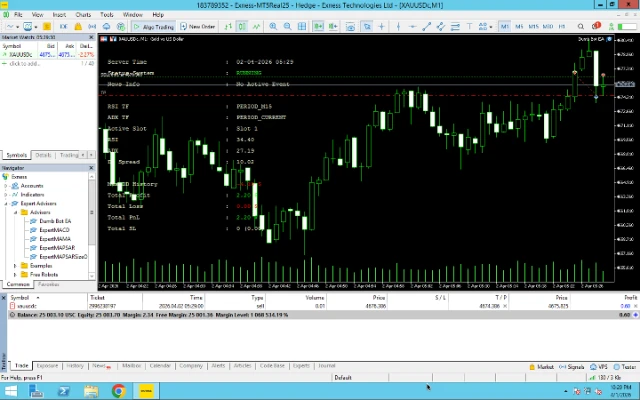Open the Signals icon in the toolbar
Viewport: 640px width, 400px height.
[x=92, y=27]
